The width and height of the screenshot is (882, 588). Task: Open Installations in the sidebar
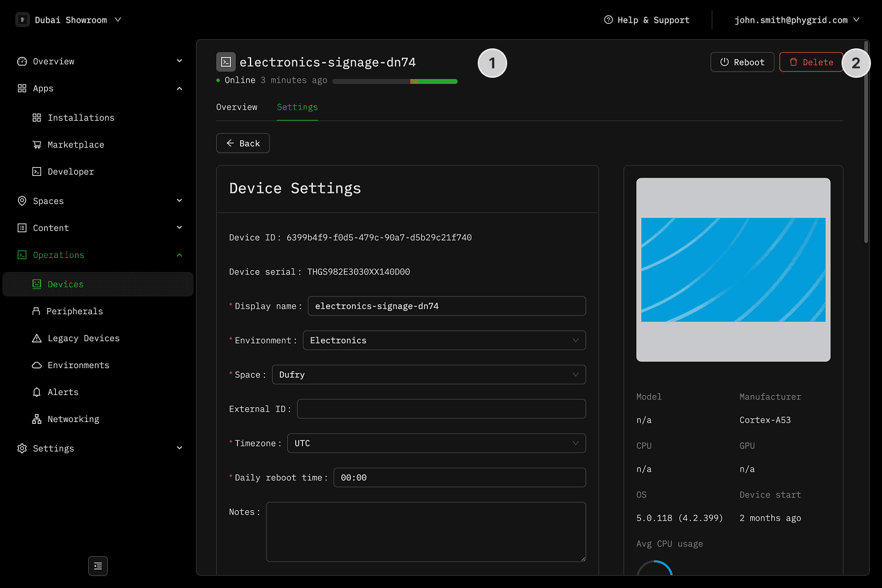coord(98,118)
